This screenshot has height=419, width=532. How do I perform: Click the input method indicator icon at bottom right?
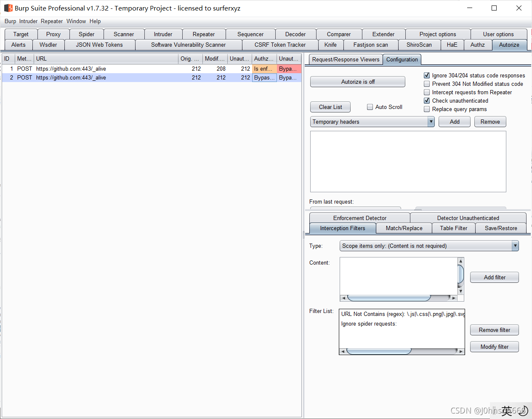coord(507,411)
